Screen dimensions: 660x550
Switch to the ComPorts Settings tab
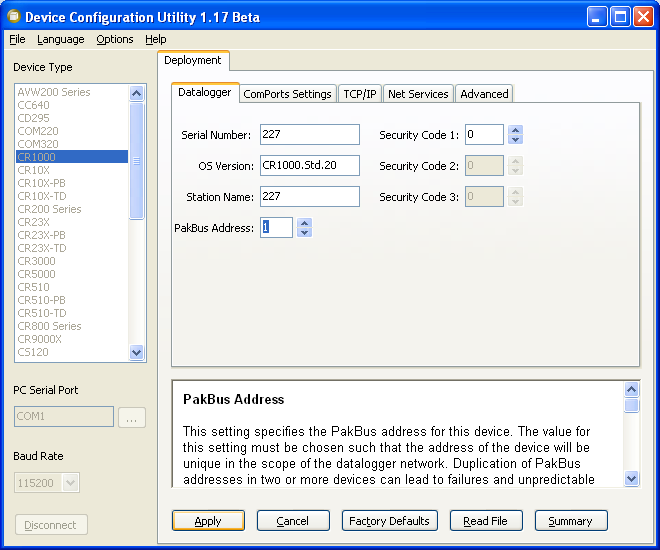point(287,94)
